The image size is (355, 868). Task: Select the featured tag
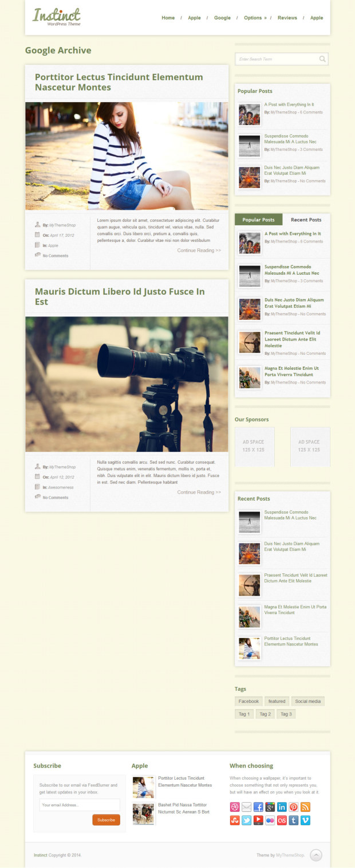(x=277, y=701)
